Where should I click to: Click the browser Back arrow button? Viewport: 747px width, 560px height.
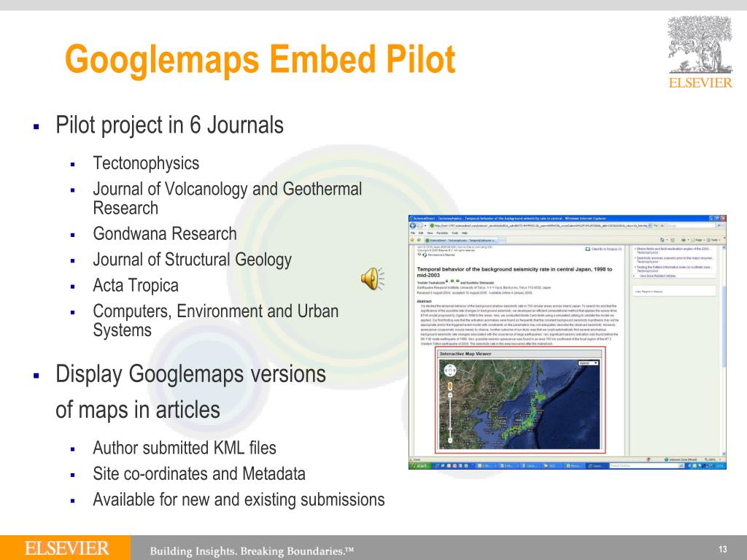click(413, 225)
